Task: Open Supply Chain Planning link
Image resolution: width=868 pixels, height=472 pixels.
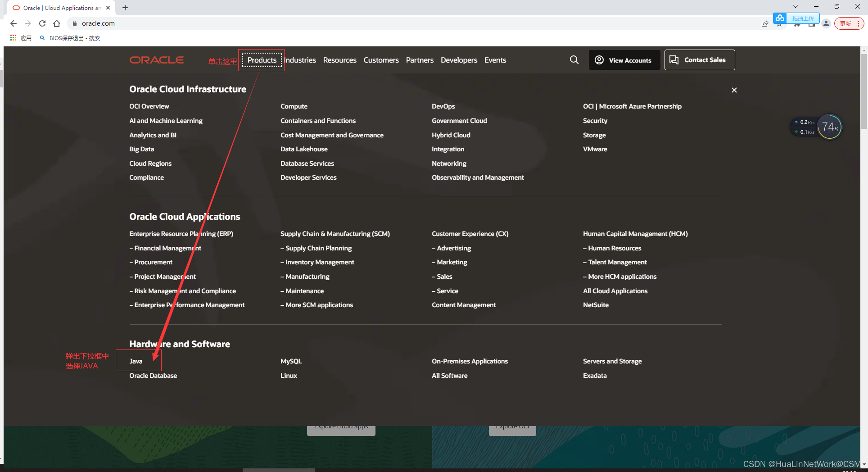Action: (316, 248)
